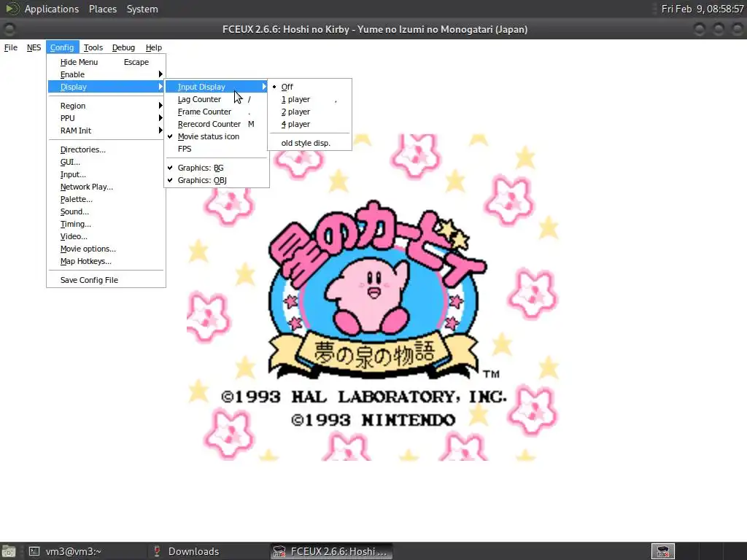
Task: Open the System menu in top panel
Action: 142,9
